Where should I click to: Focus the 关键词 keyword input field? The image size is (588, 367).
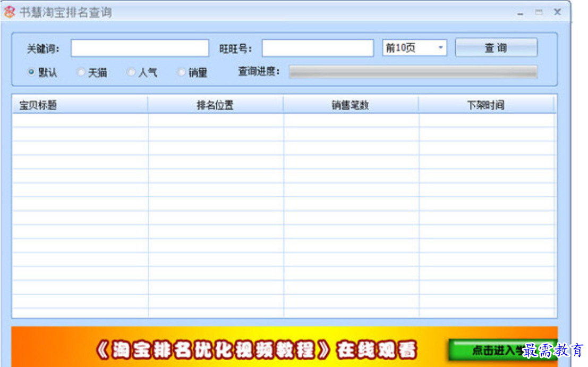pyautogui.click(x=140, y=48)
